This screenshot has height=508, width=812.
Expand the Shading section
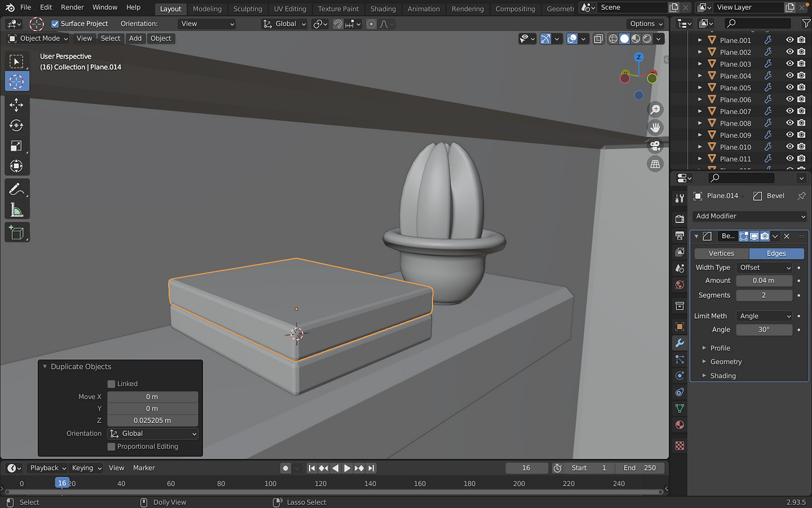tap(723, 376)
